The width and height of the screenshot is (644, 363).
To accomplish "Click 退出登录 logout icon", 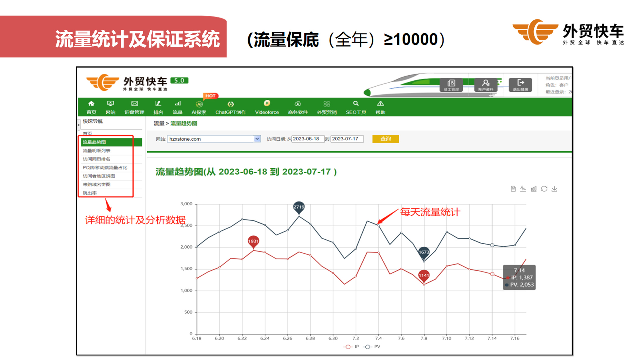I will point(520,85).
